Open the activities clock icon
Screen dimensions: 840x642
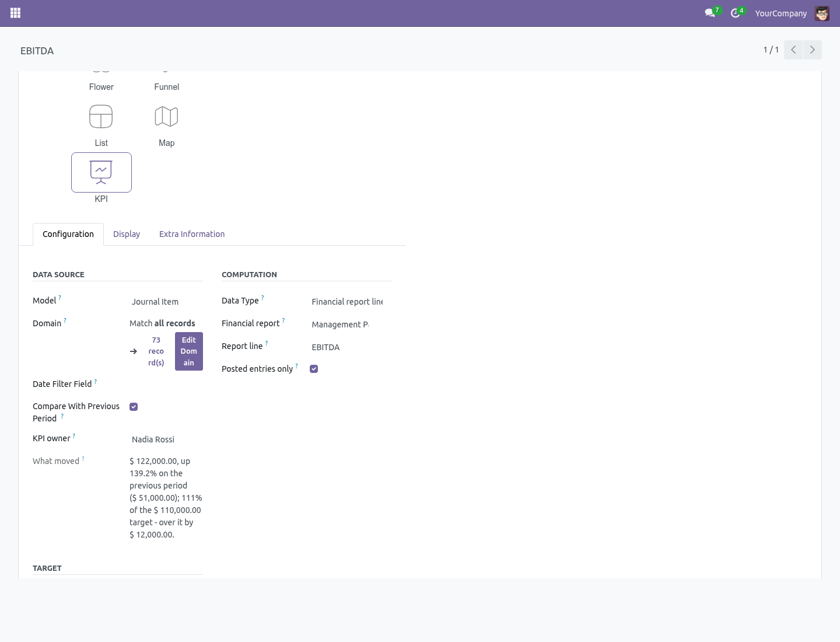click(737, 13)
